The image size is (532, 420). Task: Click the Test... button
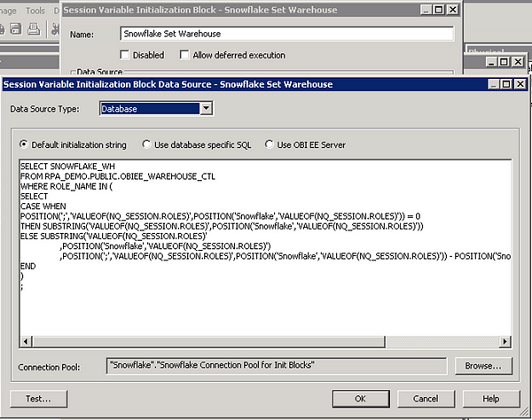tap(39, 399)
